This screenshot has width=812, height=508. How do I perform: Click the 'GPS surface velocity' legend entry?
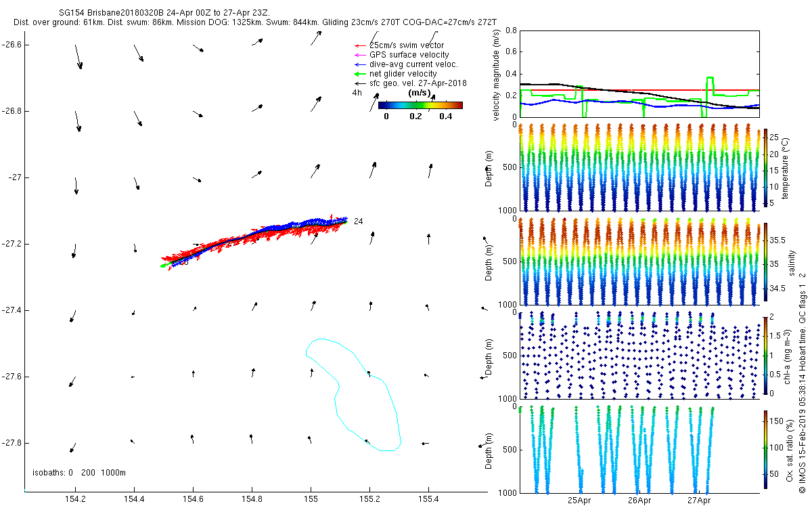coord(409,55)
